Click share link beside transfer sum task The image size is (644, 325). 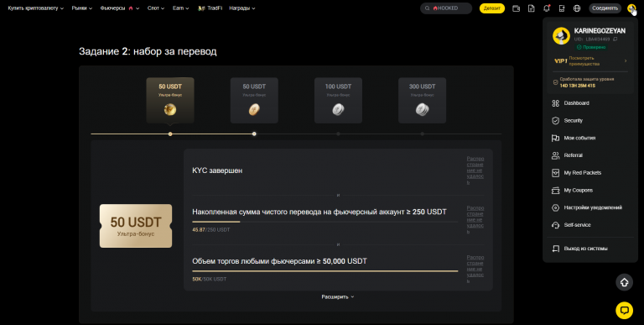[x=475, y=220]
